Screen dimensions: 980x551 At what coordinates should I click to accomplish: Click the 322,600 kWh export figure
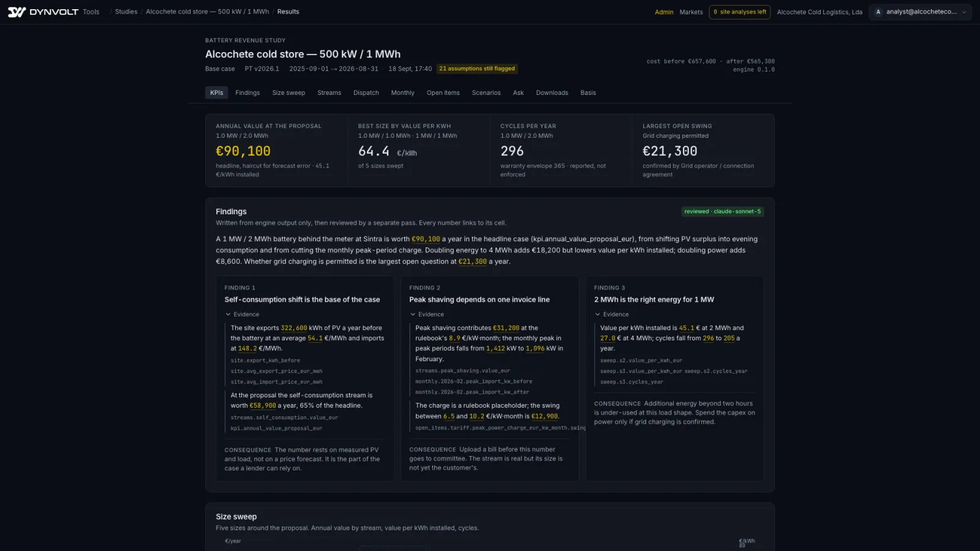tap(294, 328)
